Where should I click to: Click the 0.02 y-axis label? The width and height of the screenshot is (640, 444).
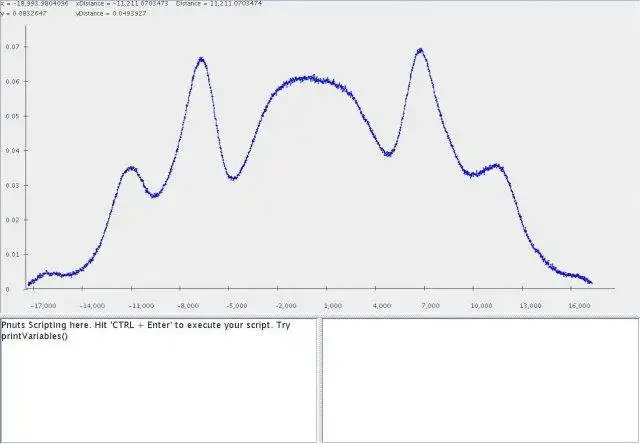(12, 220)
